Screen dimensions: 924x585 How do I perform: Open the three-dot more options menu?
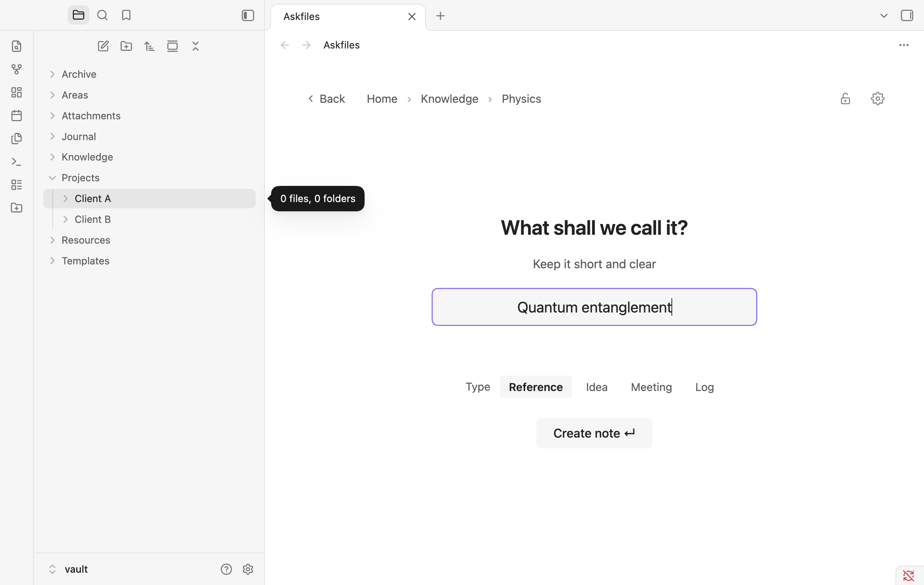coord(904,45)
